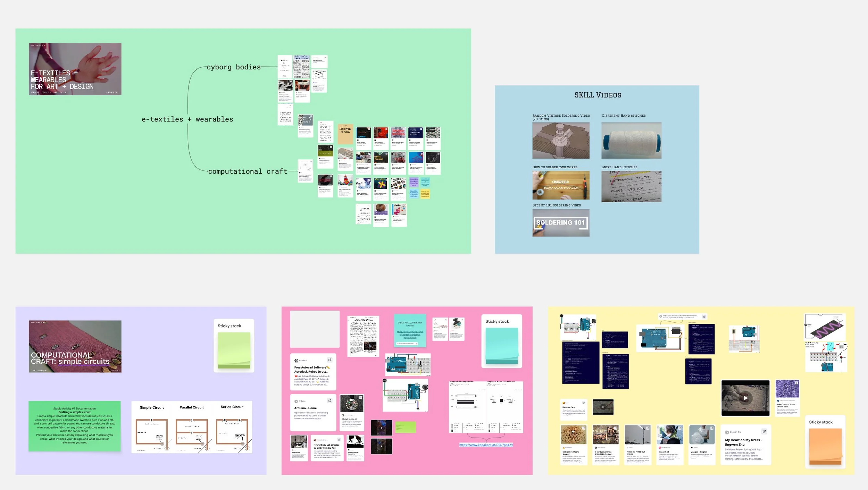This screenshot has width=868, height=490.
Task: Open external link icon on My Heart on My Dress card
Action: [x=764, y=431]
